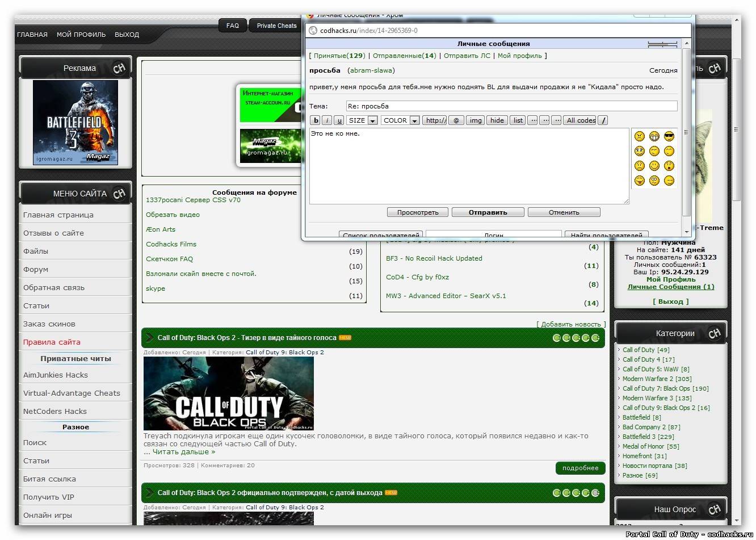Click ВЫХОД in the top navigation
The height and width of the screenshot is (540, 756).
click(x=127, y=35)
